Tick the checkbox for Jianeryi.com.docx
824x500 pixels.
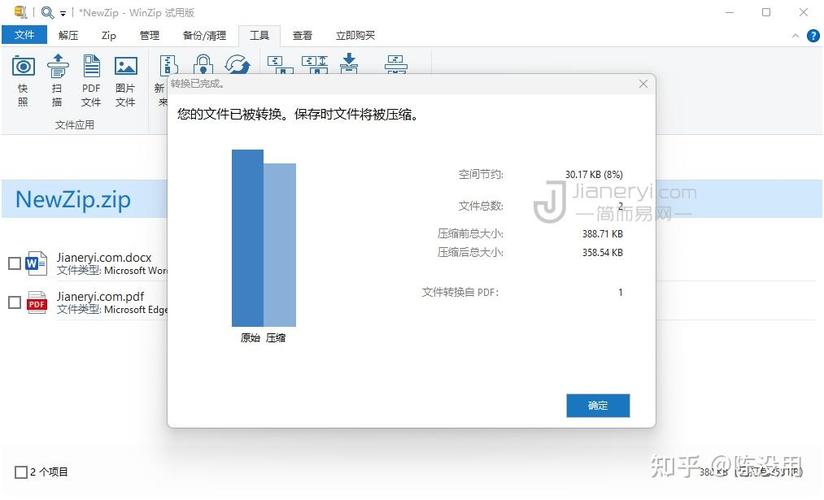tap(15, 263)
